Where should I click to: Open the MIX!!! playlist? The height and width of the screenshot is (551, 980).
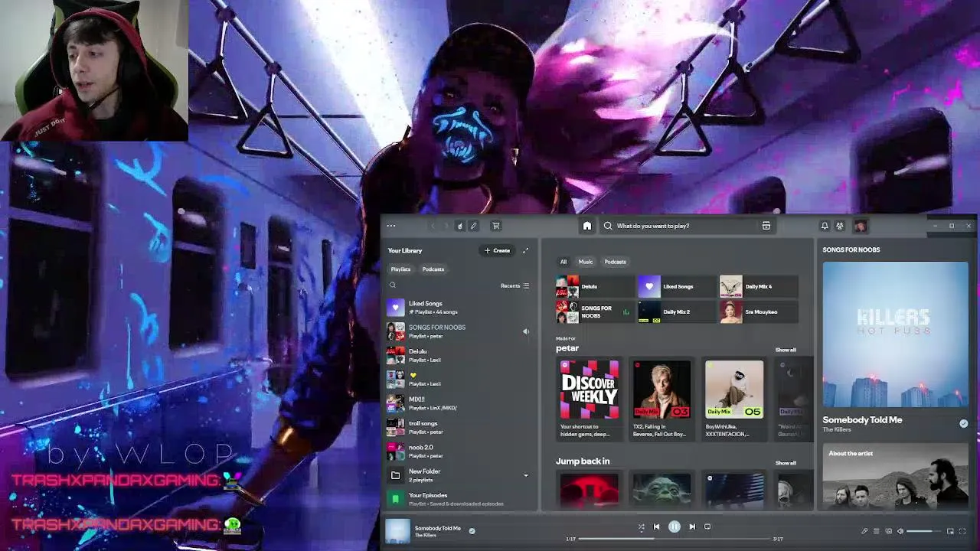458,403
